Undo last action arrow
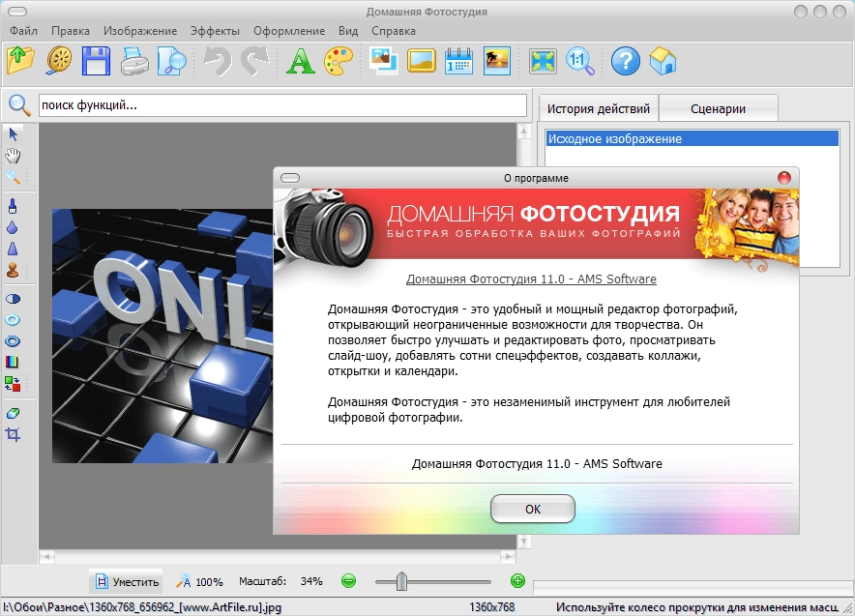 (218, 61)
